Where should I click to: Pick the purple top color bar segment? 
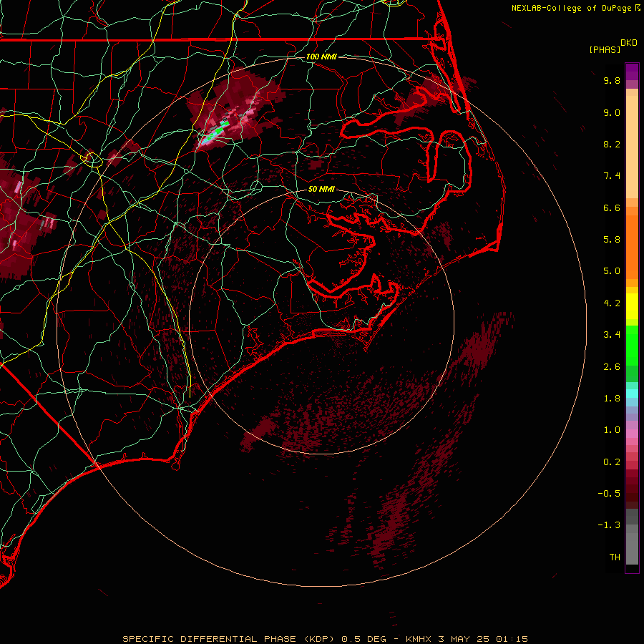[x=632, y=72]
